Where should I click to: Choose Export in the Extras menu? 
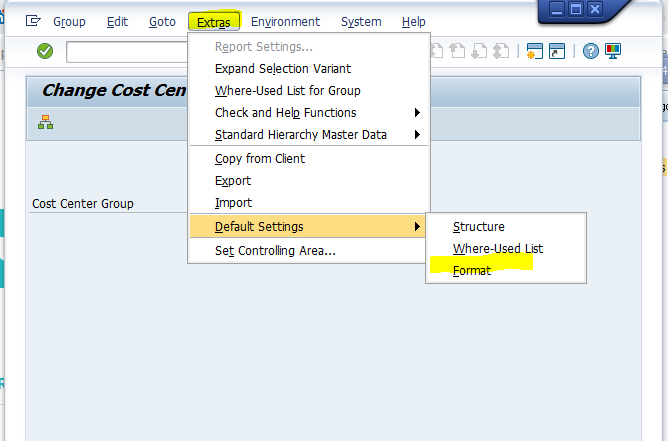(308, 181)
